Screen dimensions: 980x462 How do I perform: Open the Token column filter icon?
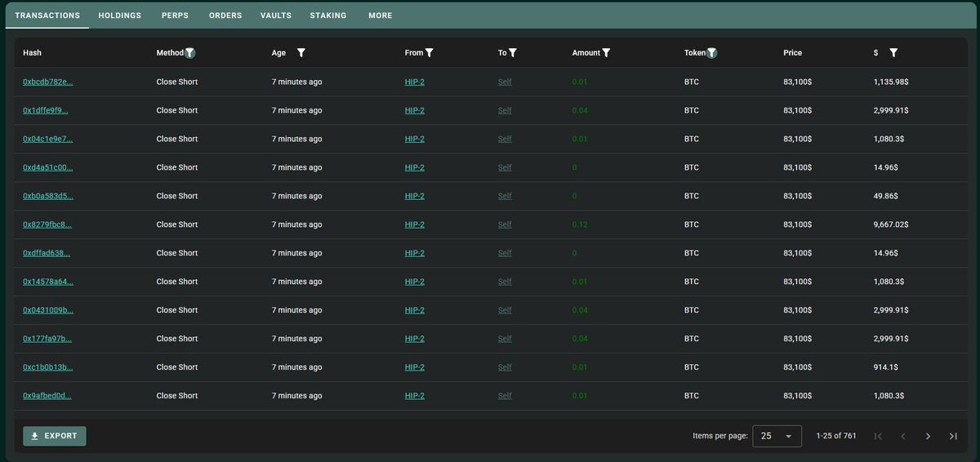(x=712, y=53)
